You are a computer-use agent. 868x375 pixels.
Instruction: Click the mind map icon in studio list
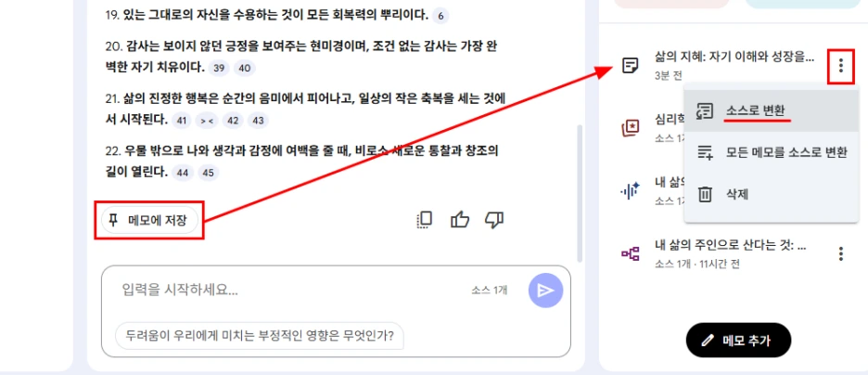coord(630,254)
